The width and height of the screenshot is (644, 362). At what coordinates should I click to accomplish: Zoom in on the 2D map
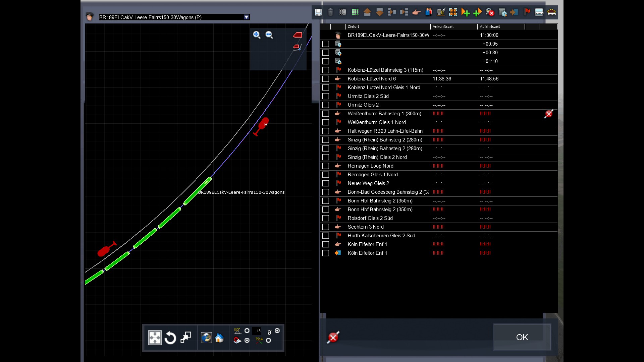tap(257, 35)
